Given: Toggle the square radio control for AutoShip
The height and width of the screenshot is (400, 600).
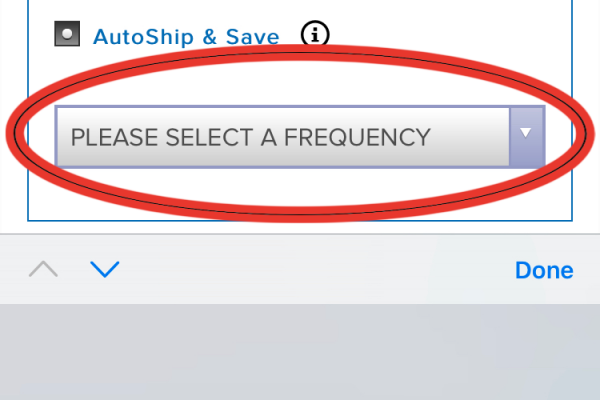Looking at the screenshot, I should click(66, 35).
